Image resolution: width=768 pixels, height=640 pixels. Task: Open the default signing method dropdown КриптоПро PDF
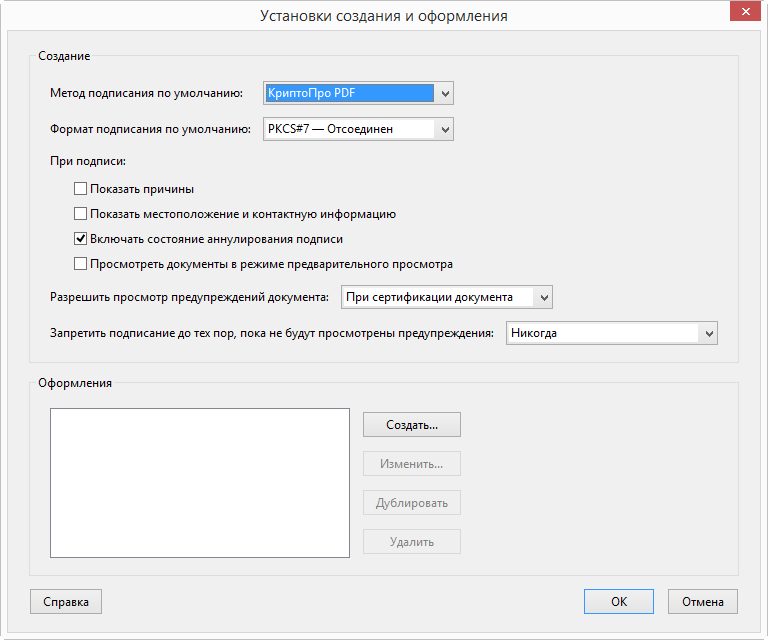358,93
